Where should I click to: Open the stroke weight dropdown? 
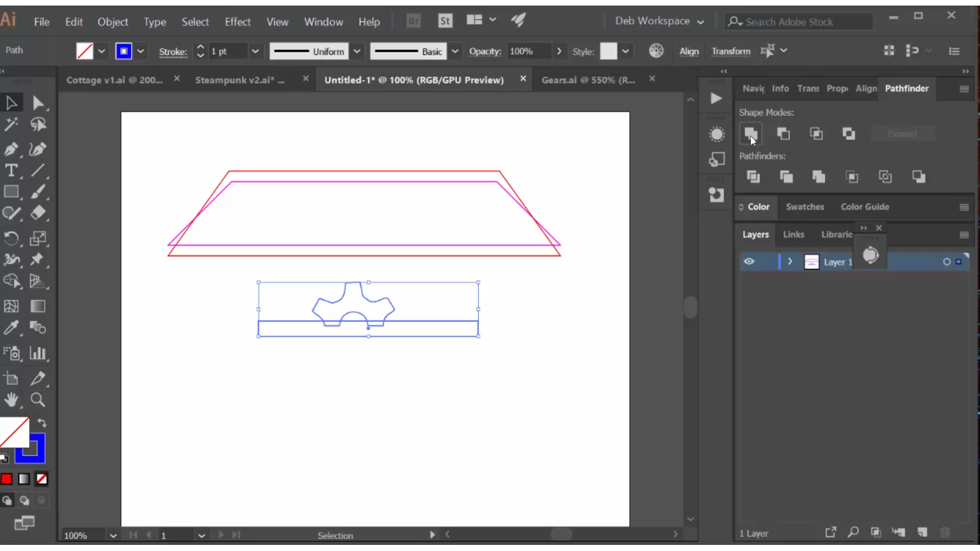255,51
